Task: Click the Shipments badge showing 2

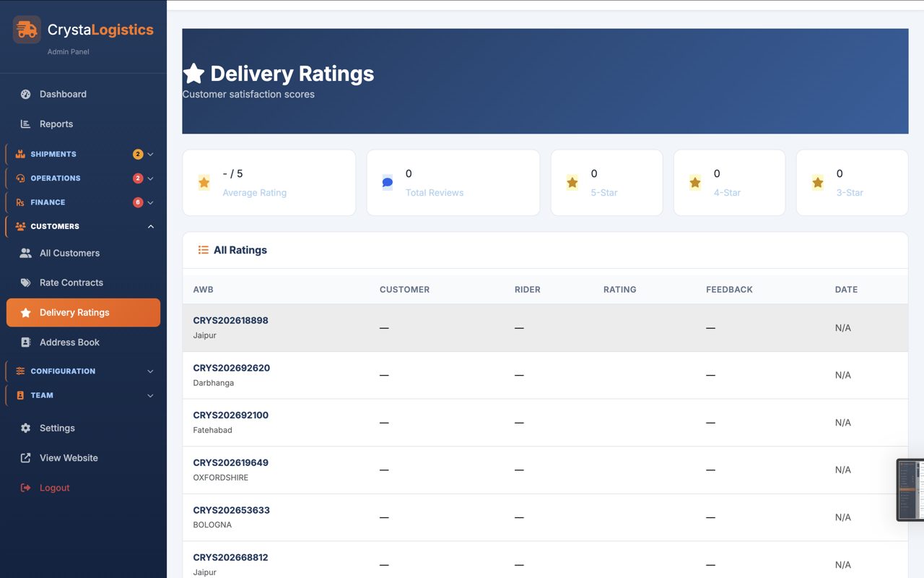Action: [138, 154]
